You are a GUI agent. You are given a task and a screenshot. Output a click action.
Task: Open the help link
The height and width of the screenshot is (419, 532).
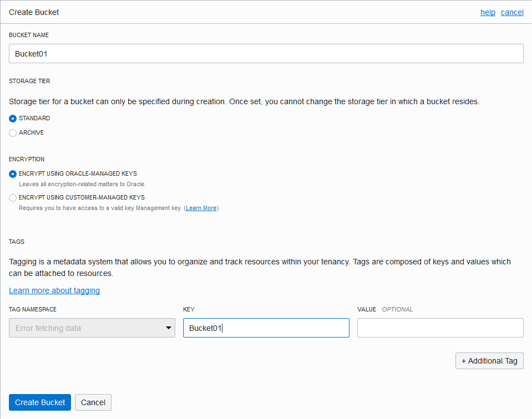(488, 12)
